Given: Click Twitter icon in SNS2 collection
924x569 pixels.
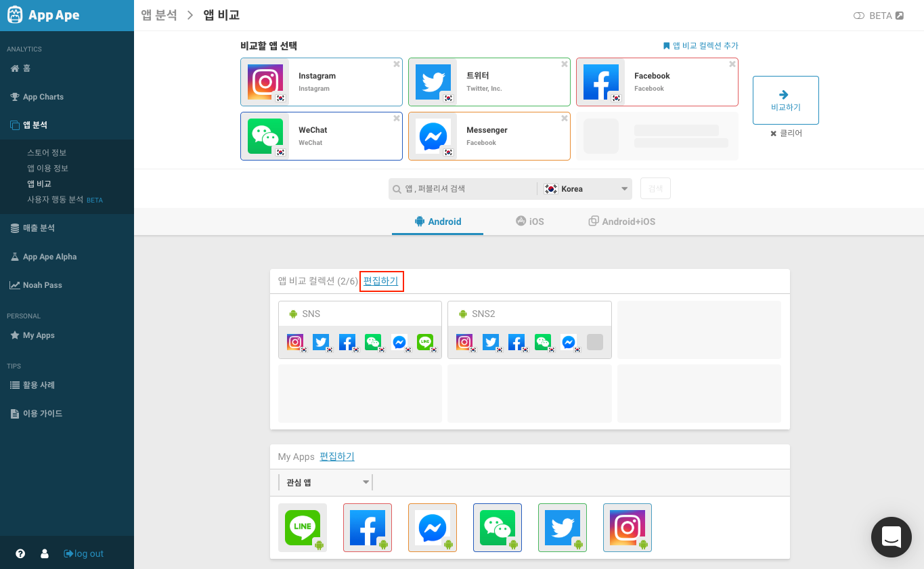Looking at the screenshot, I should click(491, 342).
